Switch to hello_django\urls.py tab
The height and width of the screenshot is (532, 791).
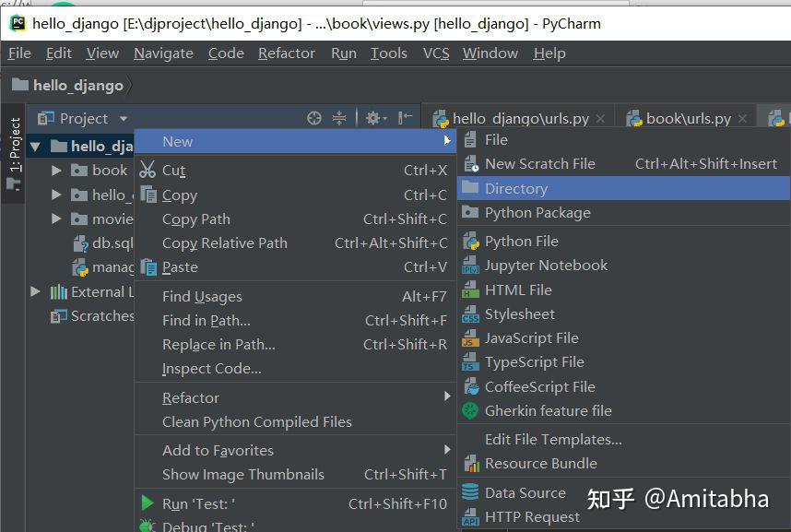pos(520,119)
